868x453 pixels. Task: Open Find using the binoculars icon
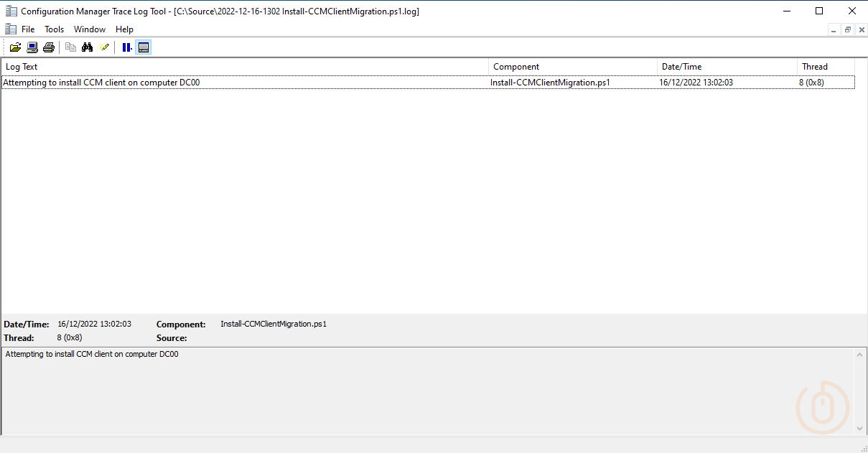point(88,47)
